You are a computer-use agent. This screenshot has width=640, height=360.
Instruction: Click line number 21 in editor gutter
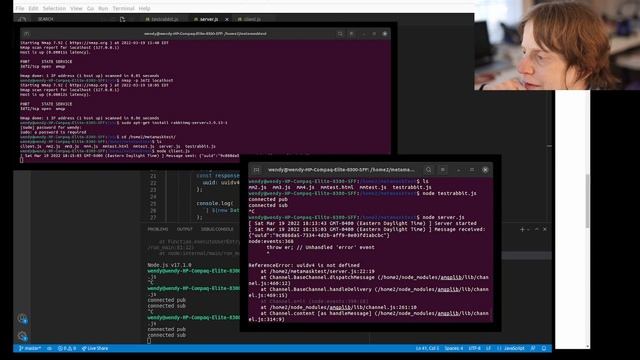(x=153, y=176)
